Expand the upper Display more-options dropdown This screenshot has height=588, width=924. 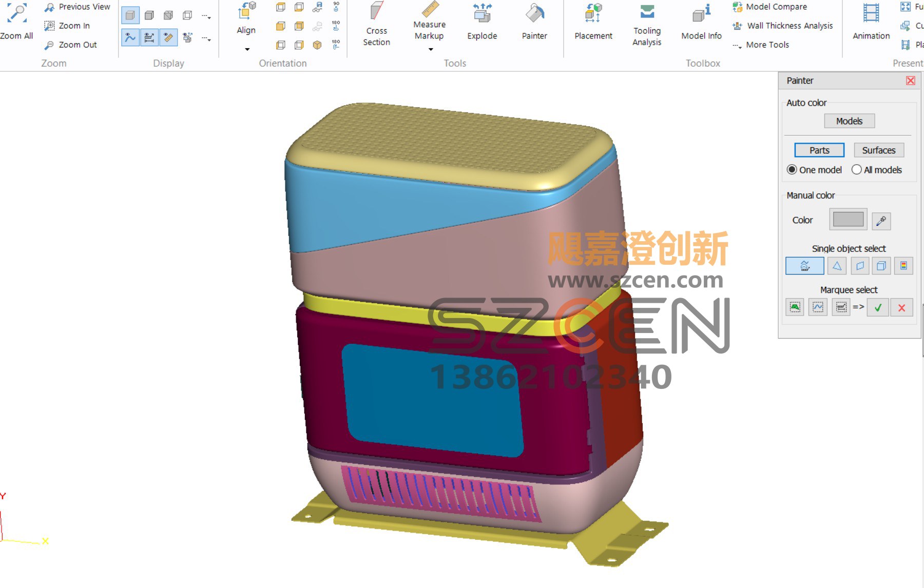pyautogui.click(x=206, y=16)
